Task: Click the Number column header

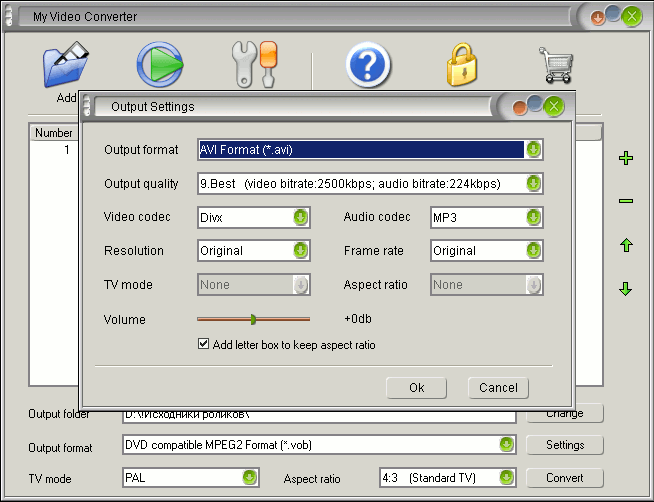Action: (x=54, y=133)
